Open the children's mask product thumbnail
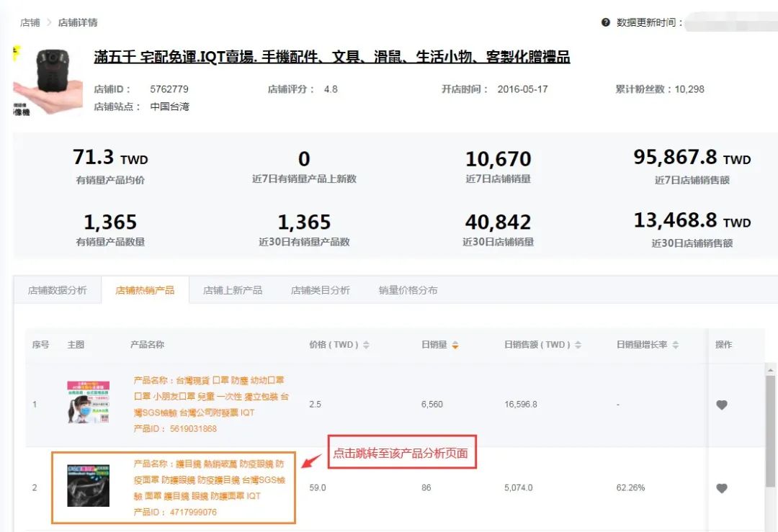778x532 pixels. (89, 402)
